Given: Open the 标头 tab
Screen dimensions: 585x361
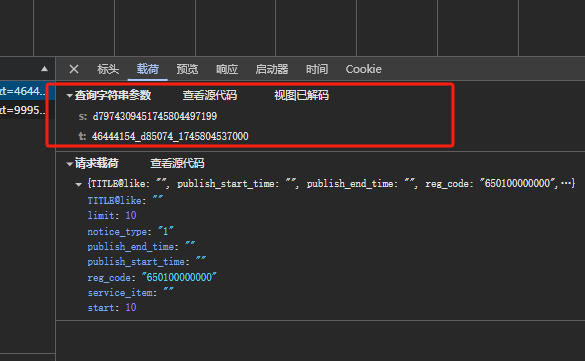Looking at the screenshot, I should [x=108, y=69].
